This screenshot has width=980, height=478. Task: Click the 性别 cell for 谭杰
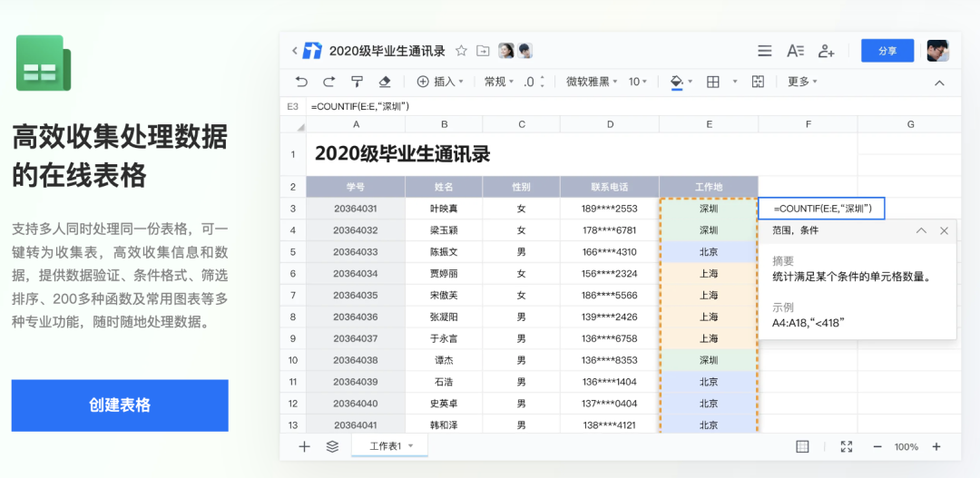(x=521, y=360)
